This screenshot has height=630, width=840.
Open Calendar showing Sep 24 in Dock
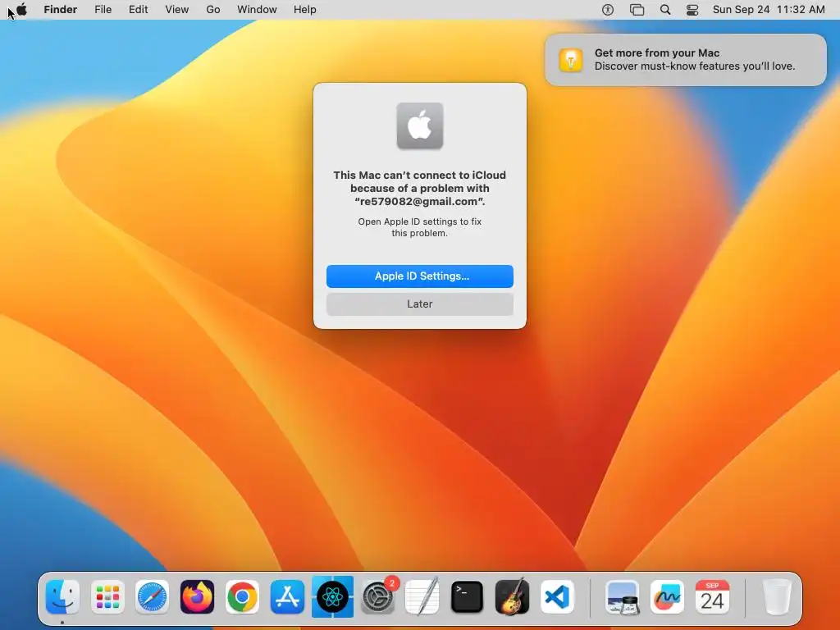click(712, 596)
